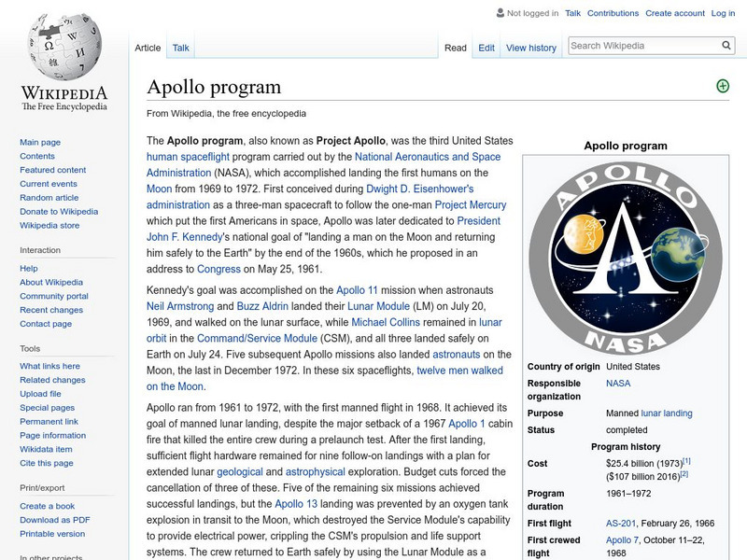Click Download as PDF
The height and width of the screenshot is (560, 747).
[54, 520]
